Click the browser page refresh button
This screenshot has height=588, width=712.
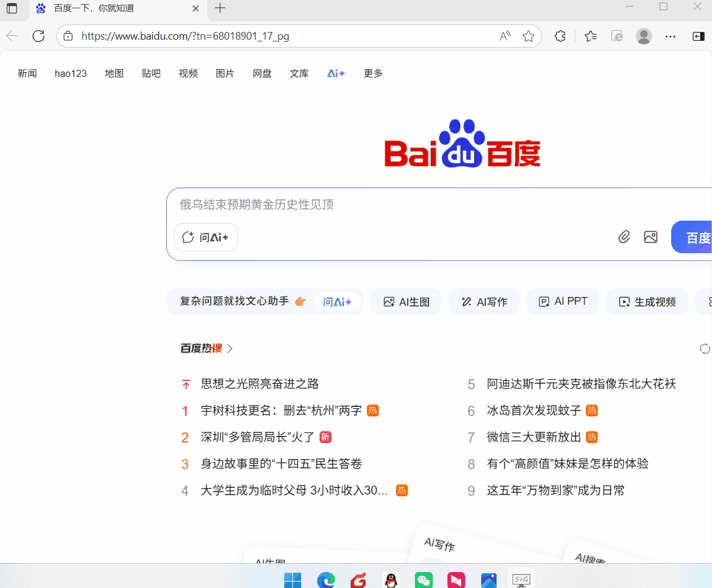point(38,36)
